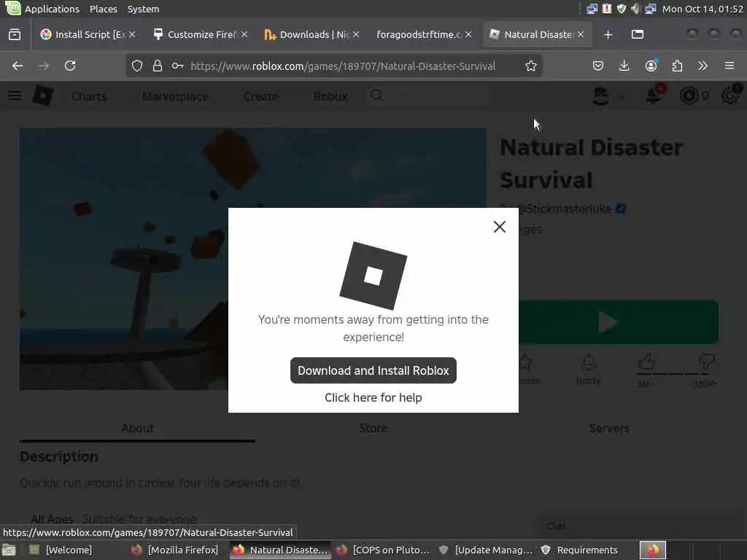The image size is (747, 560).
Task: Open the Roblox sidebar hamburger menu
Action: point(15,96)
